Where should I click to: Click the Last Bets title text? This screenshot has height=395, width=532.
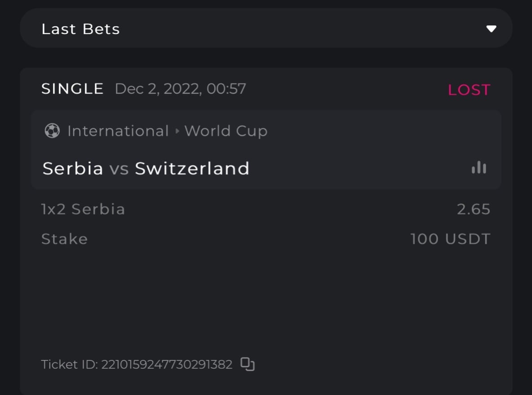(80, 29)
